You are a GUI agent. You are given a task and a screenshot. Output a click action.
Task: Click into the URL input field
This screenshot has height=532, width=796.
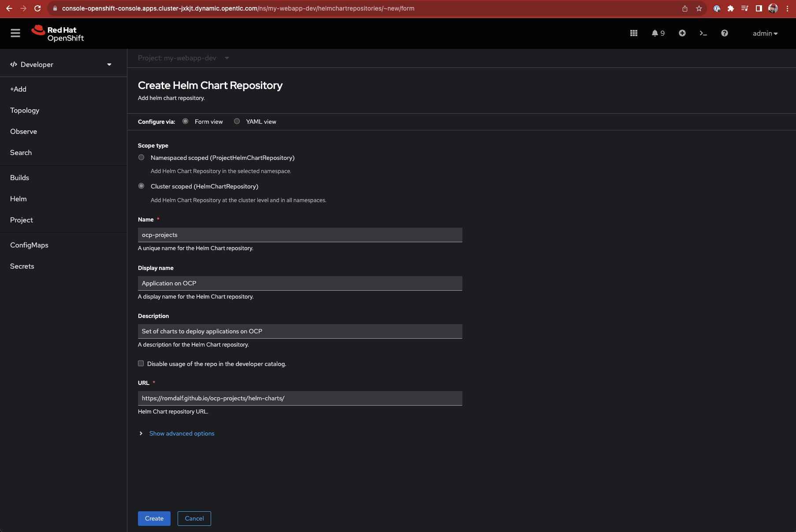point(300,399)
